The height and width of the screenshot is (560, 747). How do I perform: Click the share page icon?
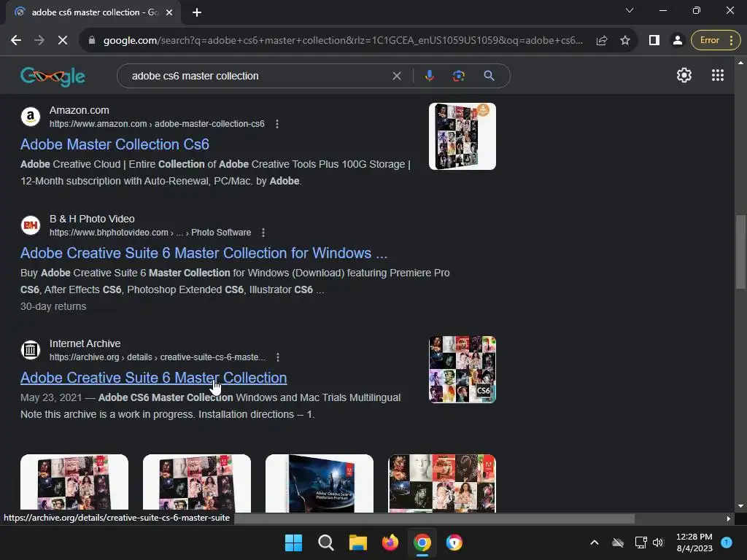coord(602,41)
